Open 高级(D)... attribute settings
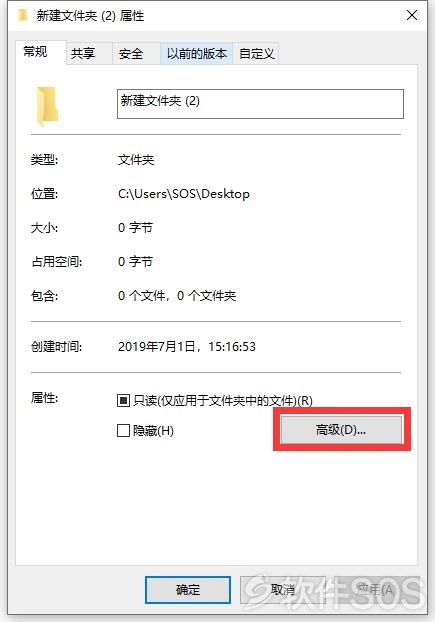Viewport: 435px width, 622px height. click(x=341, y=430)
